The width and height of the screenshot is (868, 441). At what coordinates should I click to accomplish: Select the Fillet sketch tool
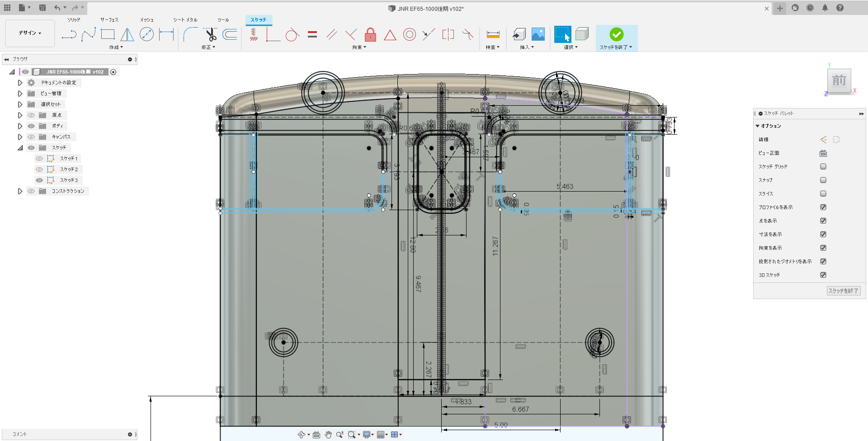[190, 34]
